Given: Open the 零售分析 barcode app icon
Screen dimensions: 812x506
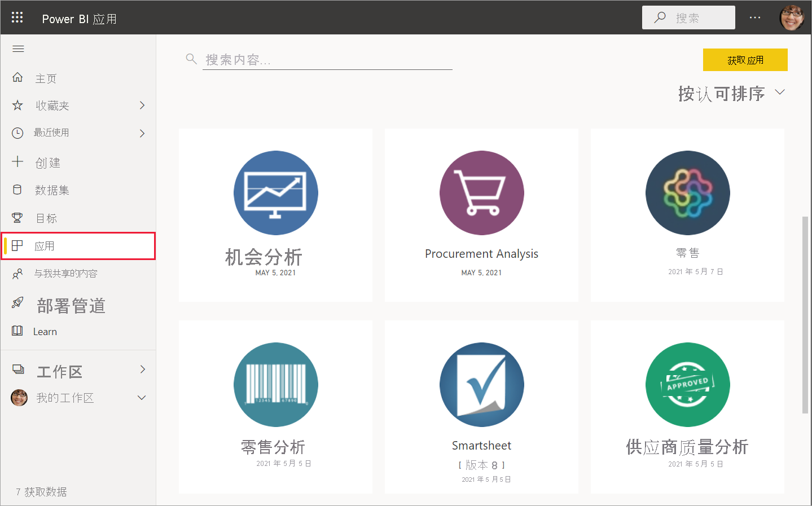Looking at the screenshot, I should 276,385.
